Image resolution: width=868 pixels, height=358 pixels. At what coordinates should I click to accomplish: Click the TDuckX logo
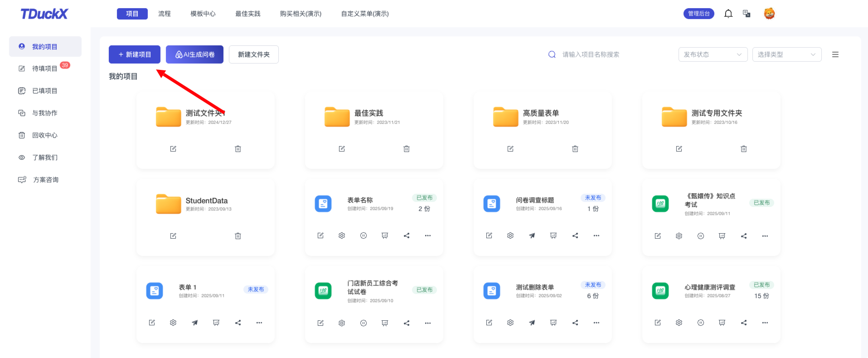[44, 14]
